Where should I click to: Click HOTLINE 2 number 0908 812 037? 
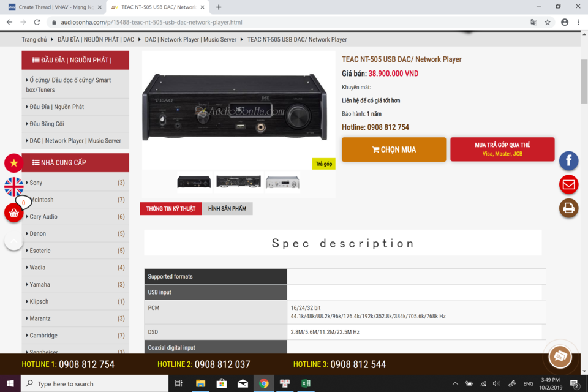click(x=222, y=364)
